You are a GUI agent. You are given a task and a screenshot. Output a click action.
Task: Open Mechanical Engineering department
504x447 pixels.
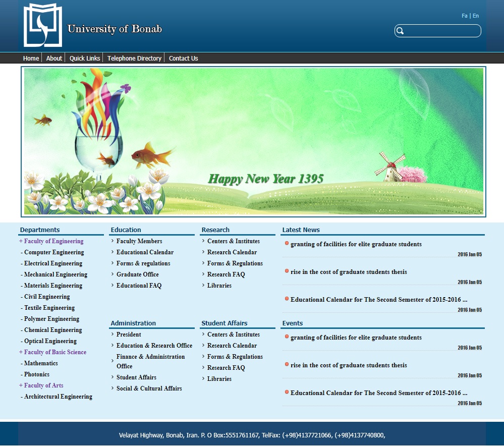tap(55, 274)
